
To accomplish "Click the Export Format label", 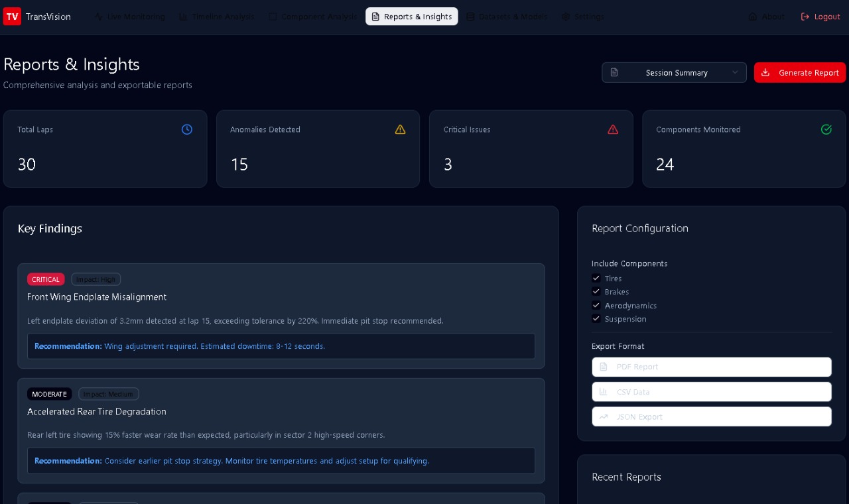I will pos(618,346).
